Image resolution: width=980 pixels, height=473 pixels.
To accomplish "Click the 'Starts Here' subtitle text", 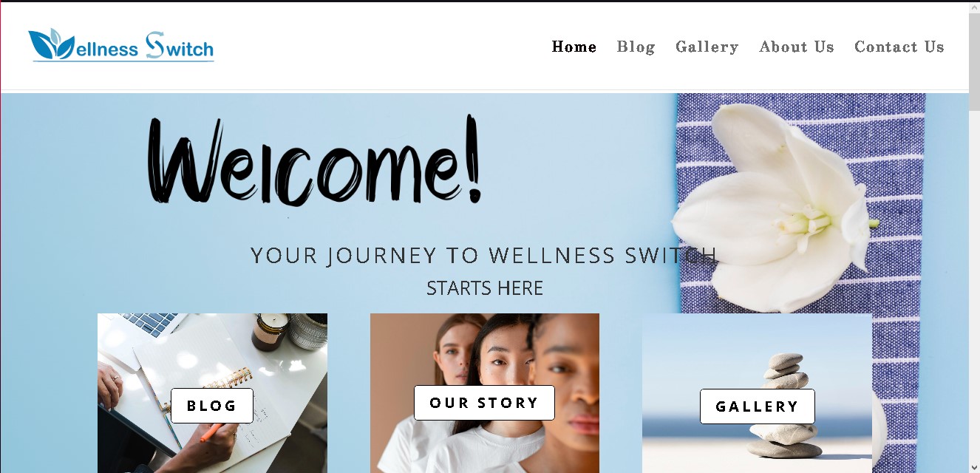I will tap(485, 288).
